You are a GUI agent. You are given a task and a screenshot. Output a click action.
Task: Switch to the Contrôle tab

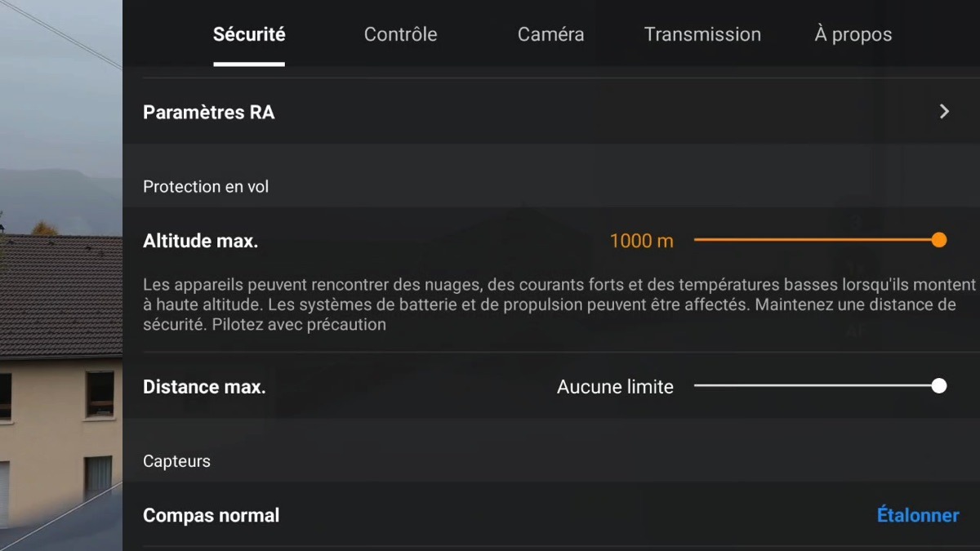(x=400, y=34)
